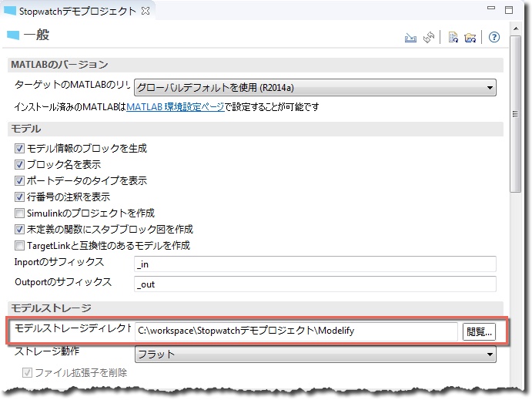The width and height of the screenshot is (532, 400).
Task: Enable TargetLinkと互換性のあるモデルを作成 checkbox
Action: pos(19,246)
